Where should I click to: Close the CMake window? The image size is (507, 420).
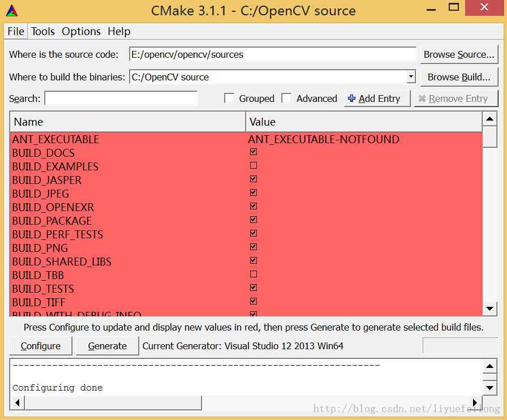484,7
